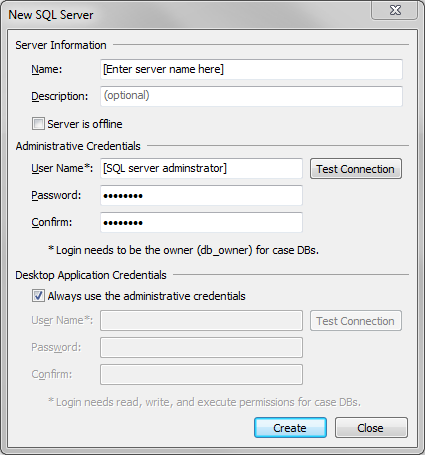Click the disabled desktop application Password field

click(201, 348)
